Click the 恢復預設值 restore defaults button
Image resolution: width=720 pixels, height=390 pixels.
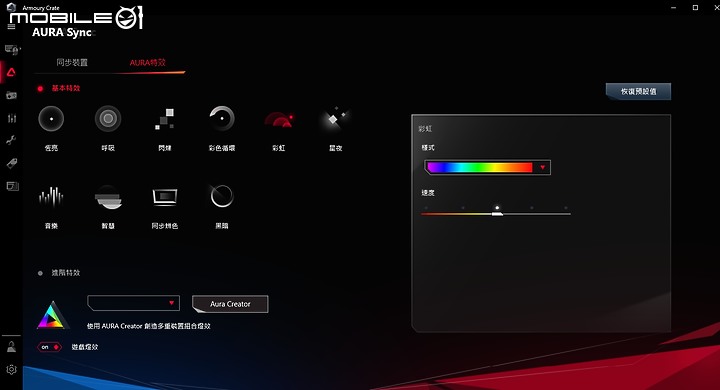click(638, 91)
